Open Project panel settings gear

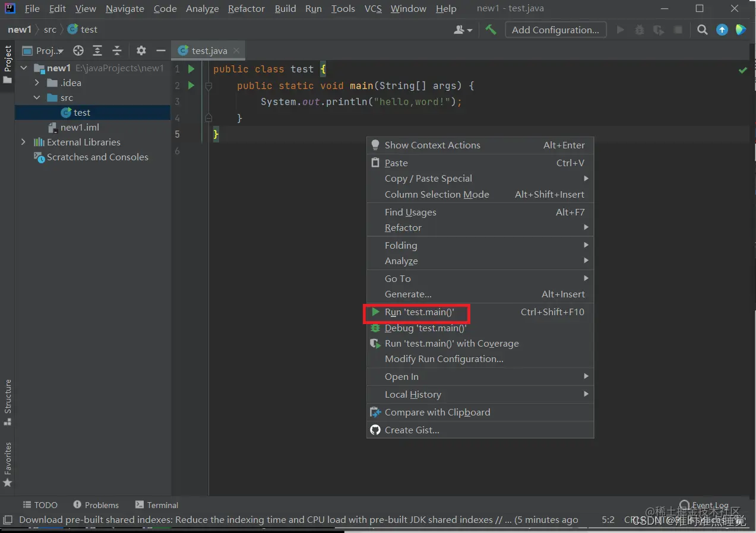[x=141, y=50]
